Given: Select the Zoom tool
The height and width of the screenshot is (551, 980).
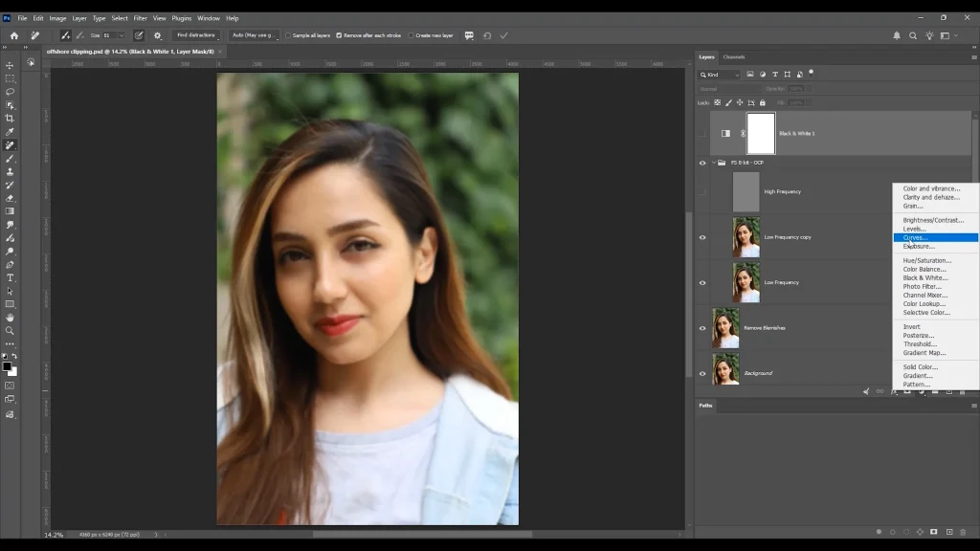Looking at the screenshot, I should click(10, 330).
